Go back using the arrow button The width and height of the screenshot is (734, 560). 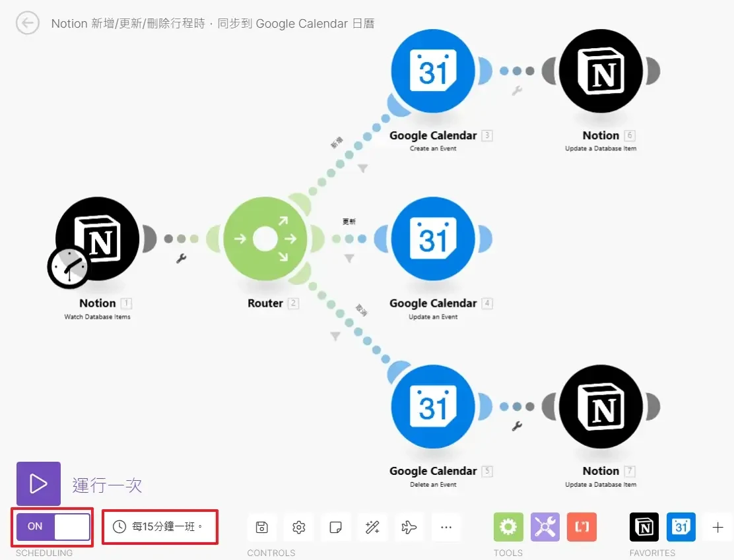27,23
